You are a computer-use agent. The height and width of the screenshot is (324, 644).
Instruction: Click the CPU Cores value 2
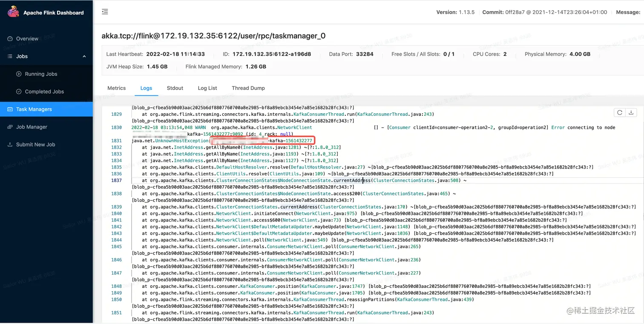[505, 54]
